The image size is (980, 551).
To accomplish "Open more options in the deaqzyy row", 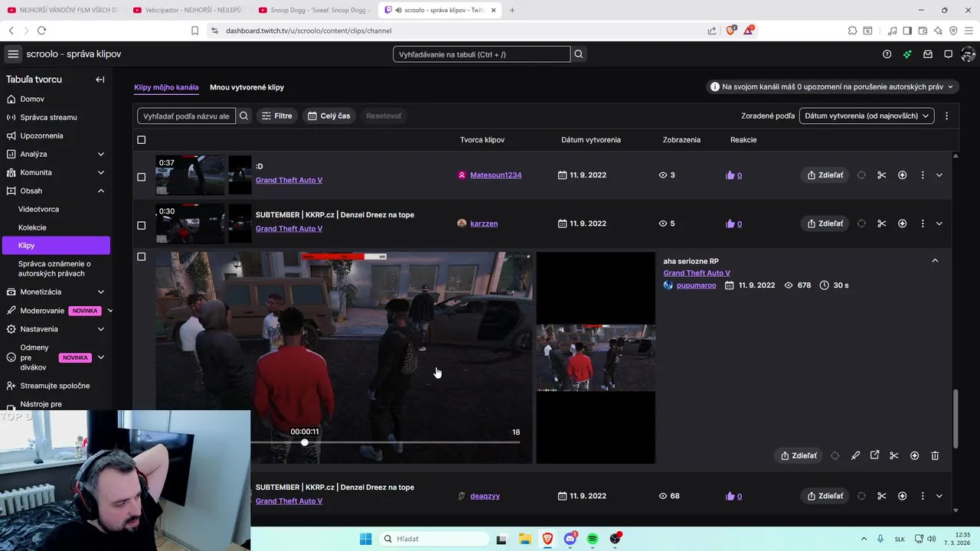I will coord(922,496).
